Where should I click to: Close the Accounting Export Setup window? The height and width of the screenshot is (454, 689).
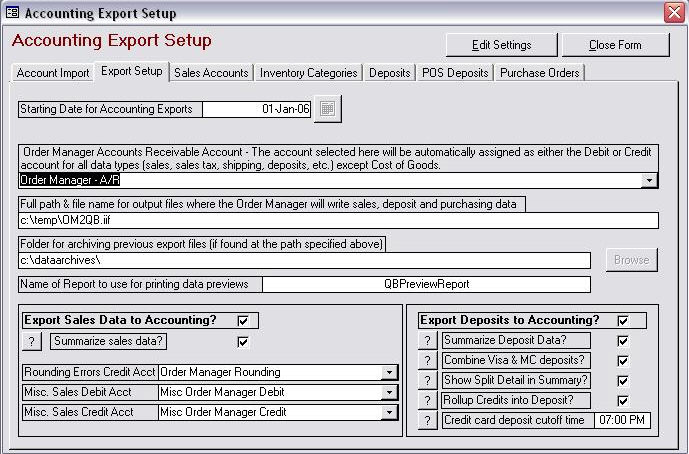click(x=674, y=12)
